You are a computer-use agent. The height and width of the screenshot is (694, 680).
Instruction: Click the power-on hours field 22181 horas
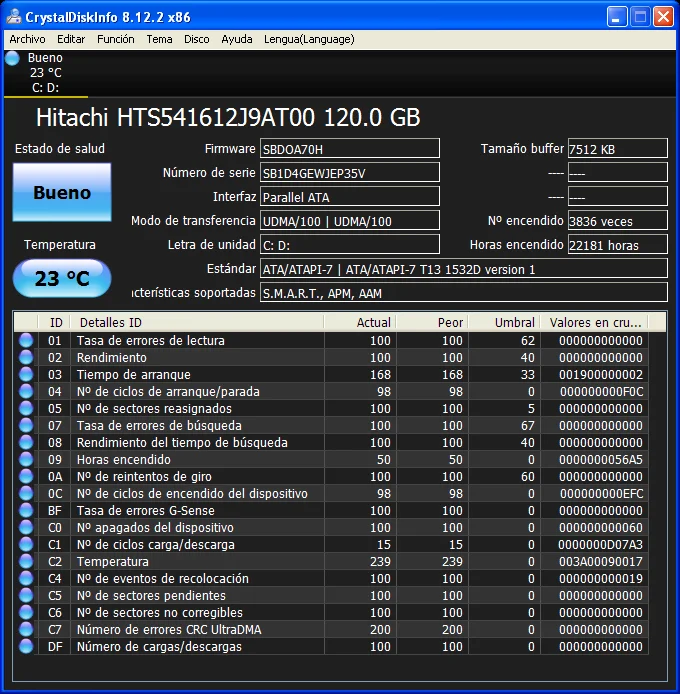(618, 244)
